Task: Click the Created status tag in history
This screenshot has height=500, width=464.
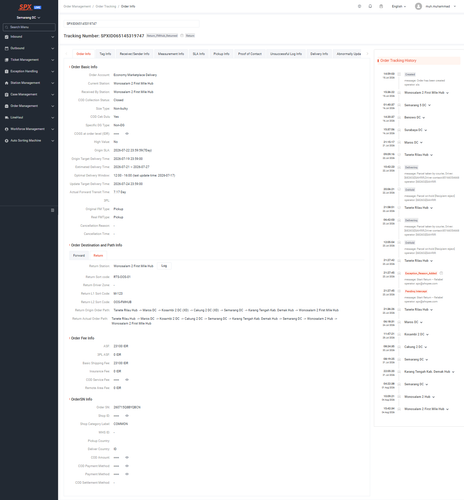Action: point(410,74)
